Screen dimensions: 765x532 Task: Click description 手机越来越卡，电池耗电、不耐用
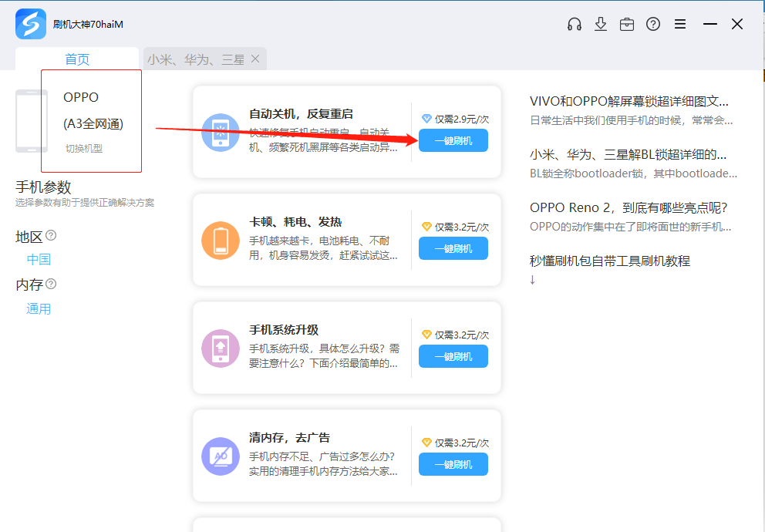pyautogui.click(x=323, y=247)
